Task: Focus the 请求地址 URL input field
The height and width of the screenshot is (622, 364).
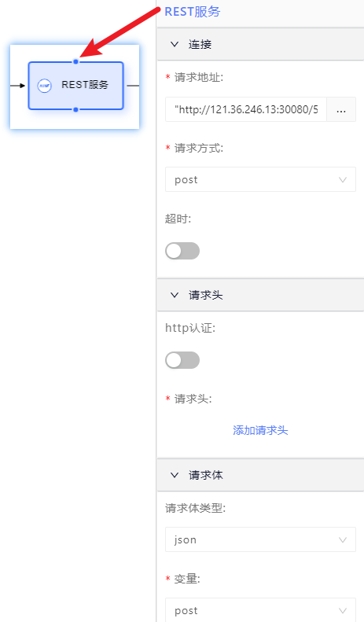Action: coord(246,109)
